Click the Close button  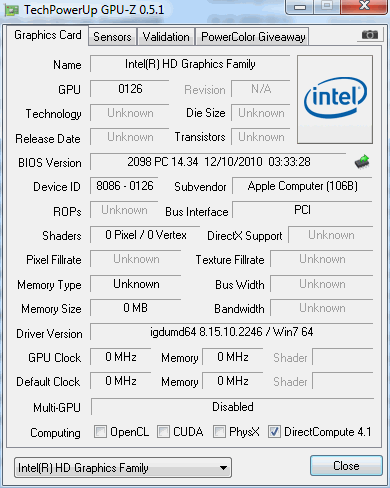pyautogui.click(x=346, y=466)
